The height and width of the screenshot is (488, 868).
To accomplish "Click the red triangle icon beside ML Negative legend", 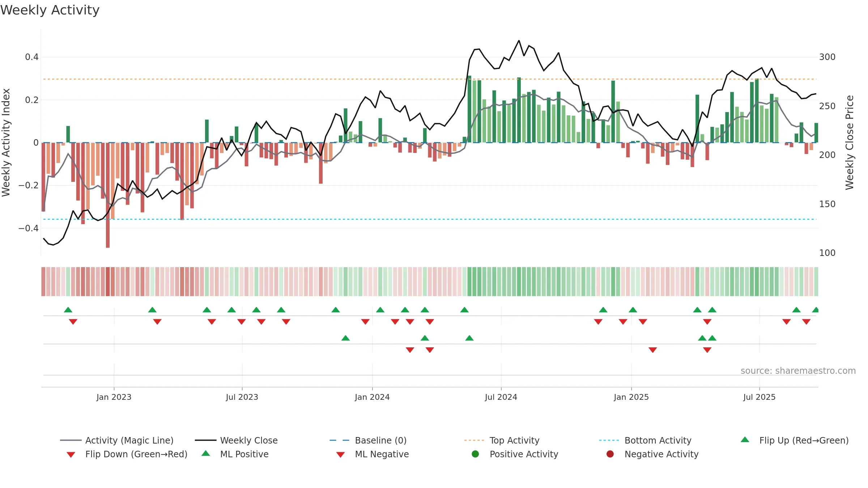I will tap(340, 455).
